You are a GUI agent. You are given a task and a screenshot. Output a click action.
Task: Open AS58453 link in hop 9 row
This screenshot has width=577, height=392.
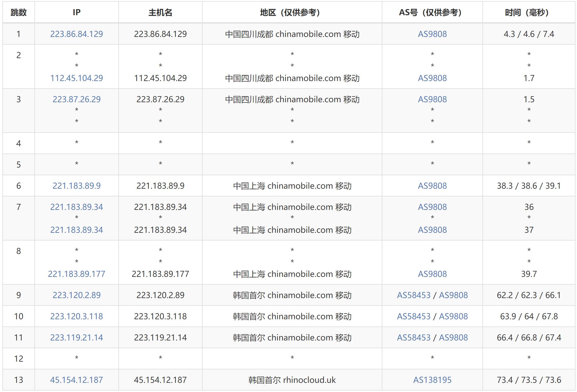[x=414, y=295]
